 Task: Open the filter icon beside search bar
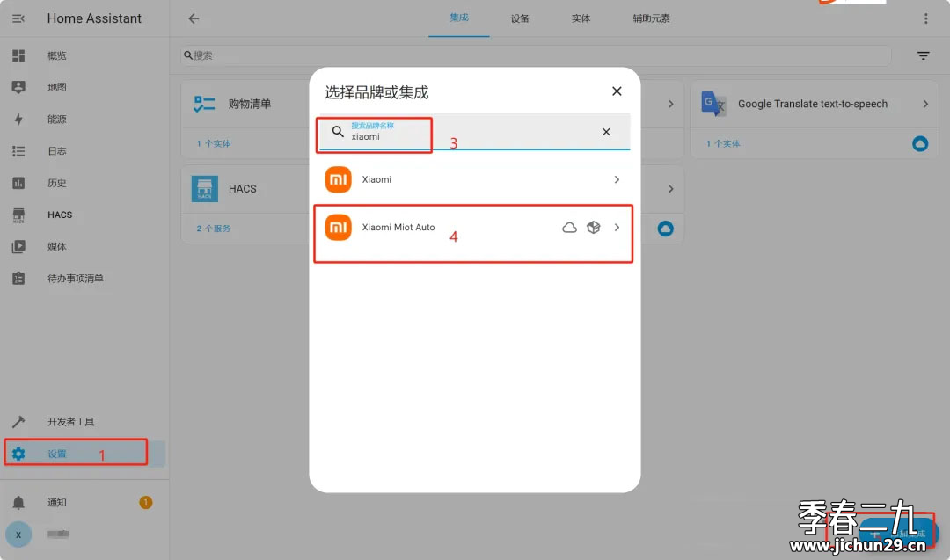[x=924, y=55]
